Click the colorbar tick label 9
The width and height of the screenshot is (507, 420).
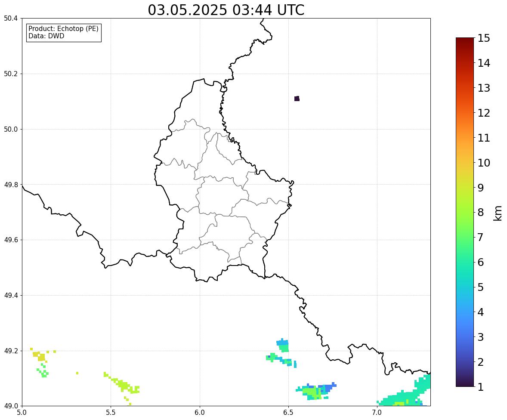(481, 188)
